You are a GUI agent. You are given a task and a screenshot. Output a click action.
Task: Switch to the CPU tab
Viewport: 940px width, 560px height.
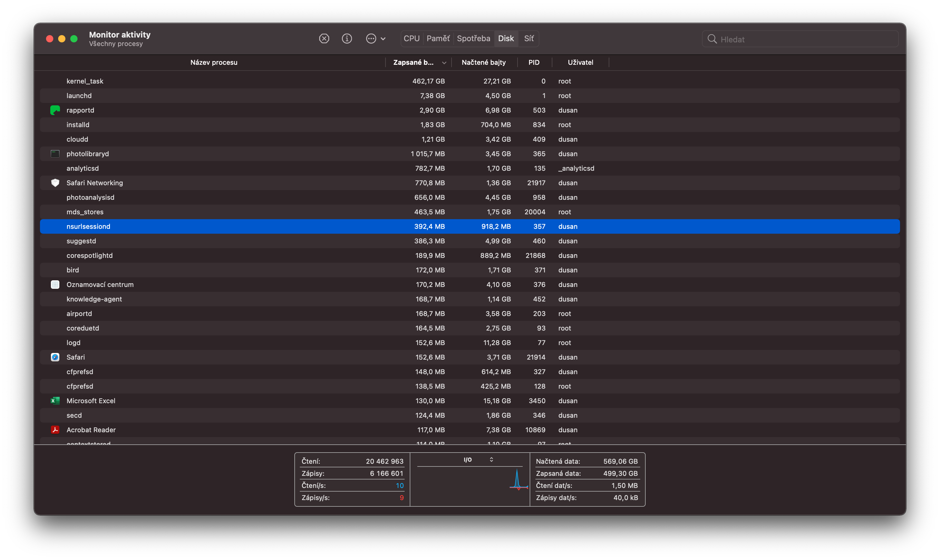pyautogui.click(x=412, y=38)
